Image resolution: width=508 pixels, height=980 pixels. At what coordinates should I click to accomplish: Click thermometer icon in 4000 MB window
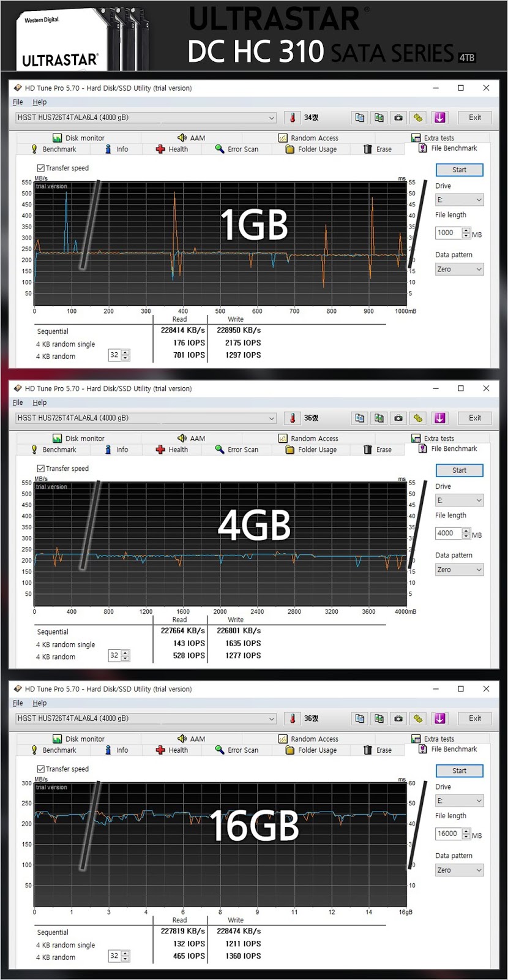click(x=293, y=418)
